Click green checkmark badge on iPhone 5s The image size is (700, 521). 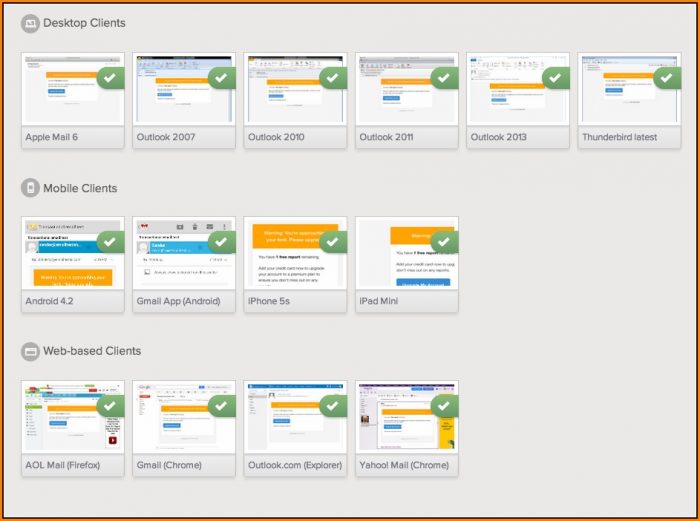pyautogui.click(x=334, y=241)
